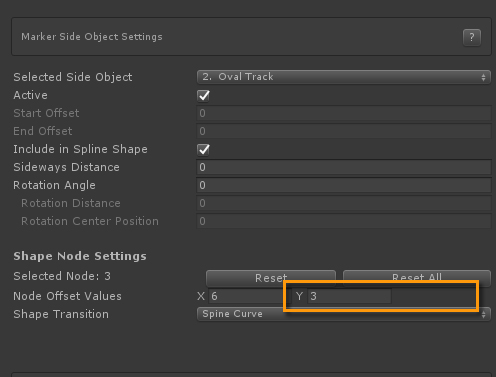Click the Sideways Distance label

(66, 167)
